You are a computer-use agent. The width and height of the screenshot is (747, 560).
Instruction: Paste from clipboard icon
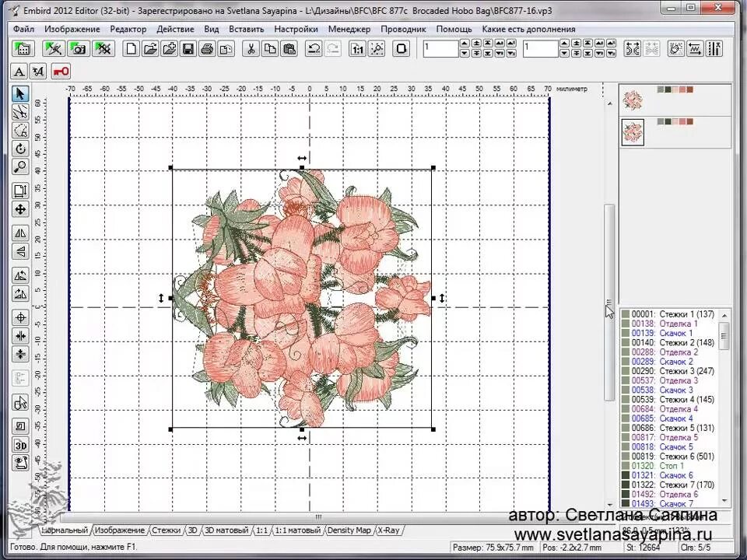click(x=289, y=48)
